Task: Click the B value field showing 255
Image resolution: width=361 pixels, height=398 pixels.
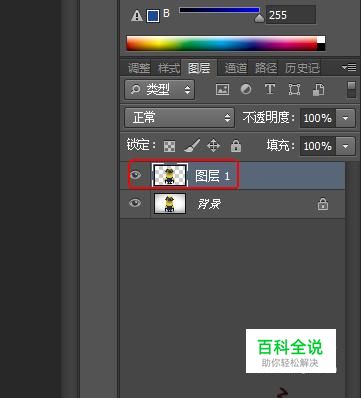Action: click(291, 15)
